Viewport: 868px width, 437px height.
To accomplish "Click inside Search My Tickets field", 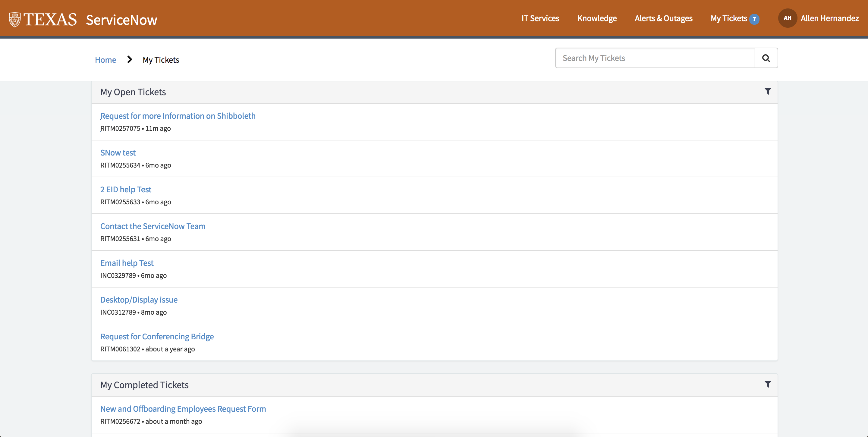I will tap(655, 58).
